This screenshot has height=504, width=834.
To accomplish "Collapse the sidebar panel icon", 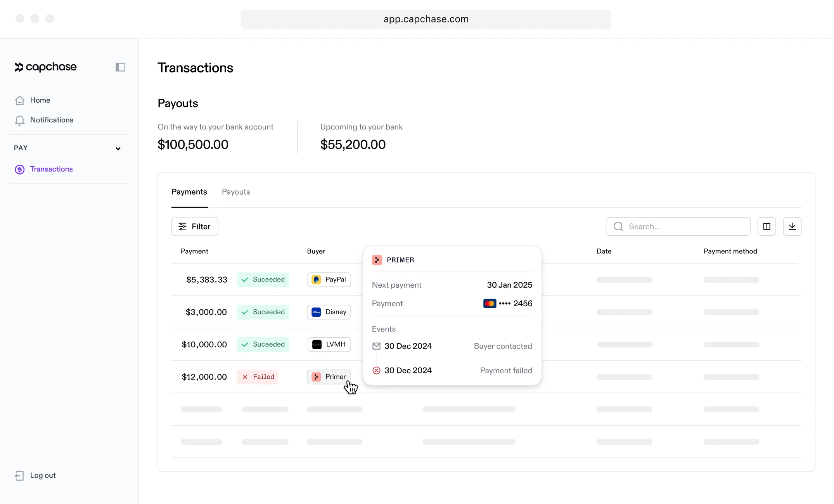I will coord(120,67).
